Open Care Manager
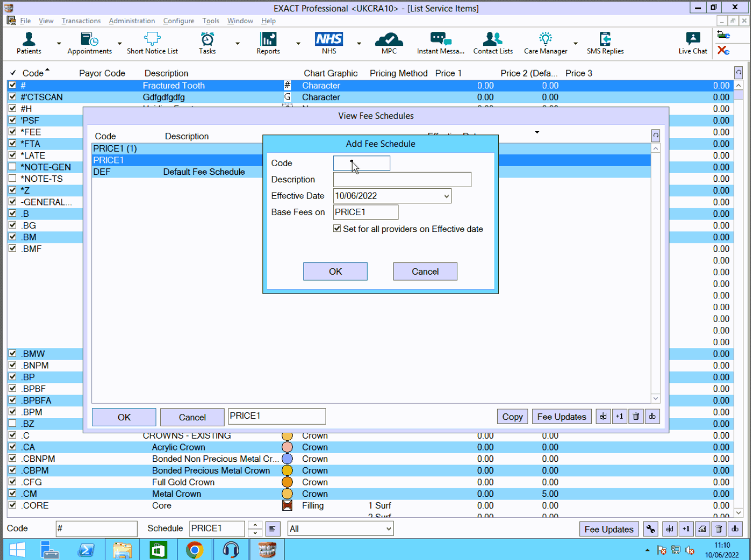 click(x=545, y=43)
